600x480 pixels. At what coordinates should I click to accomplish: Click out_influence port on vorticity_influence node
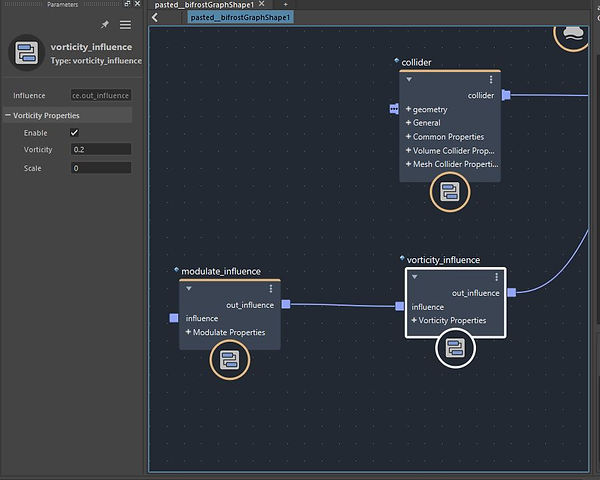512,293
